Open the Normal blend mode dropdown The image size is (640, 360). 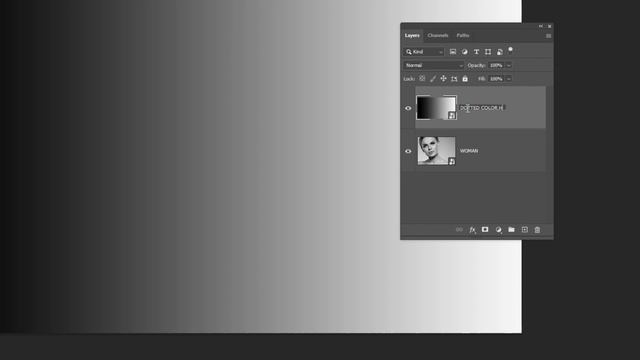coord(434,65)
